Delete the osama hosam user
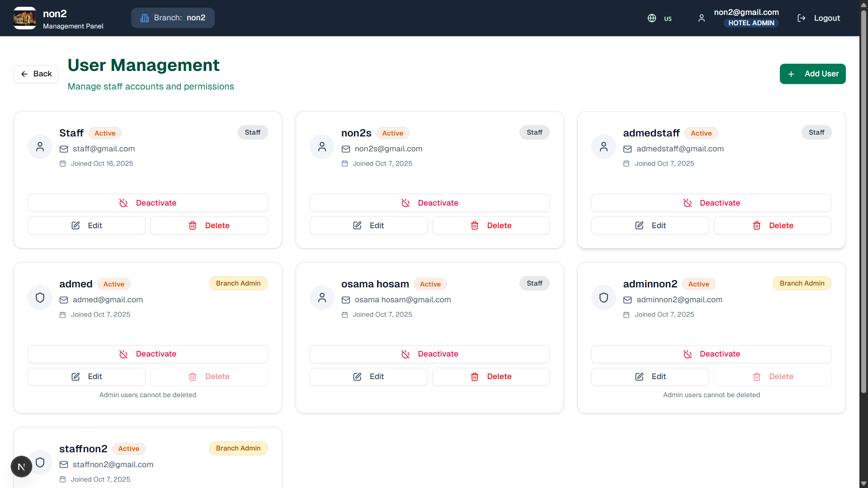This screenshot has height=488, width=868. click(491, 377)
